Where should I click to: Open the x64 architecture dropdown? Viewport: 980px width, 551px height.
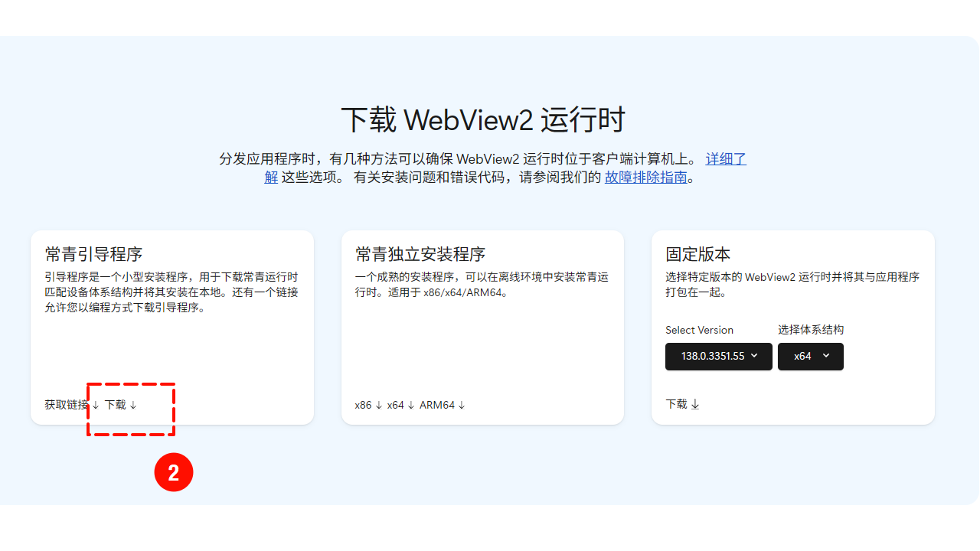(811, 357)
